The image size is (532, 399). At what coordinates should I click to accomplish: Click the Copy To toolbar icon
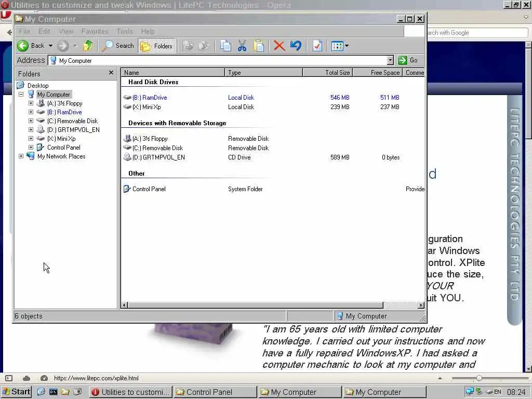point(204,46)
